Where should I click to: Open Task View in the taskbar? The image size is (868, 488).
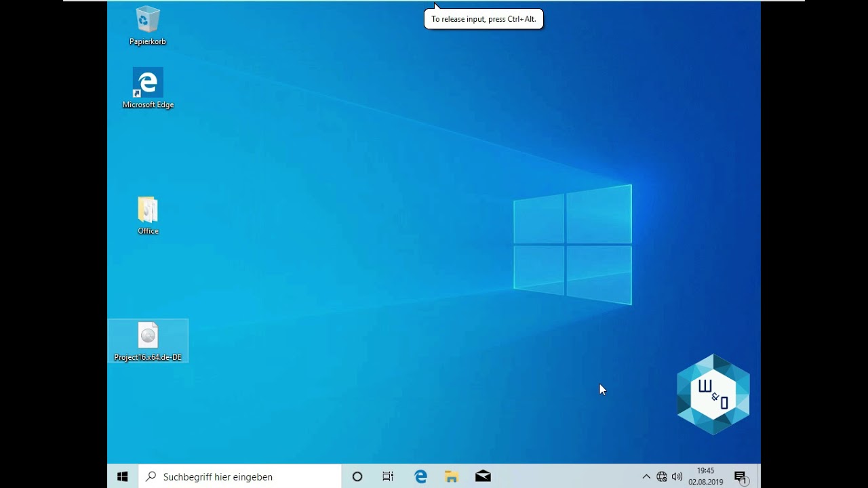point(388,476)
